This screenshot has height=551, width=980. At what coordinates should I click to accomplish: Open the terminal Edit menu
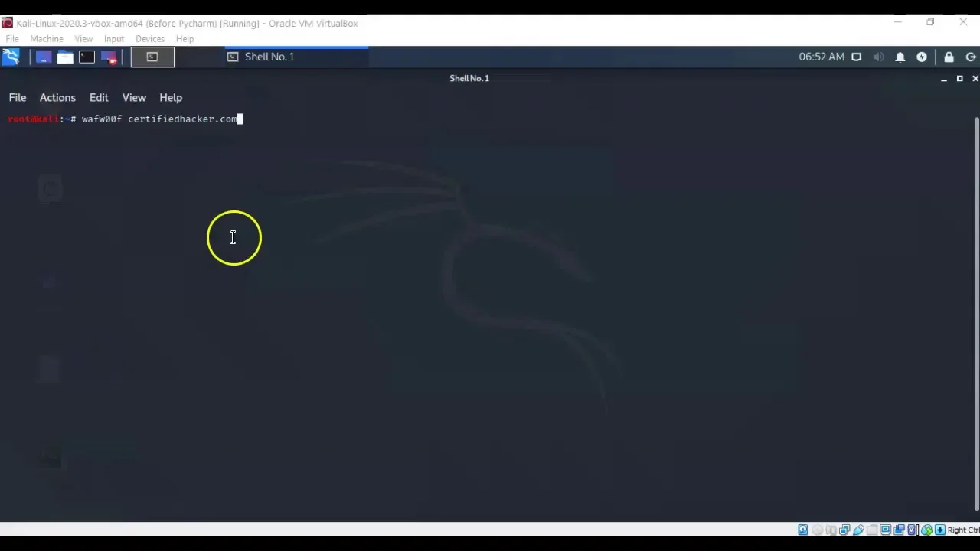tap(99, 98)
